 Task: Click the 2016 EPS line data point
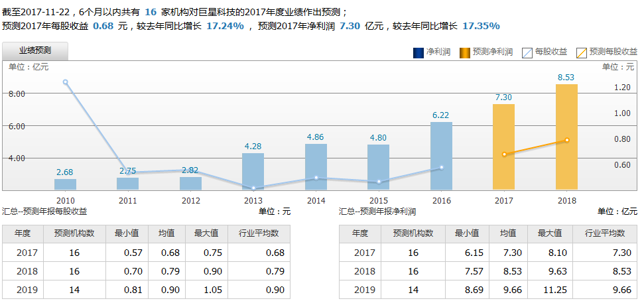point(442,168)
